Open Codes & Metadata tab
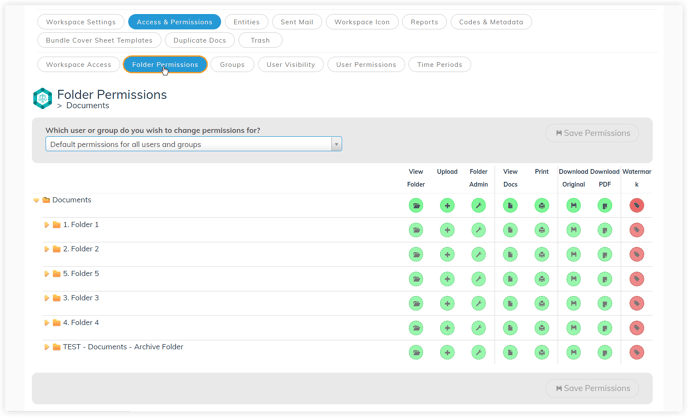The width and height of the screenshot is (688, 417). click(x=491, y=22)
